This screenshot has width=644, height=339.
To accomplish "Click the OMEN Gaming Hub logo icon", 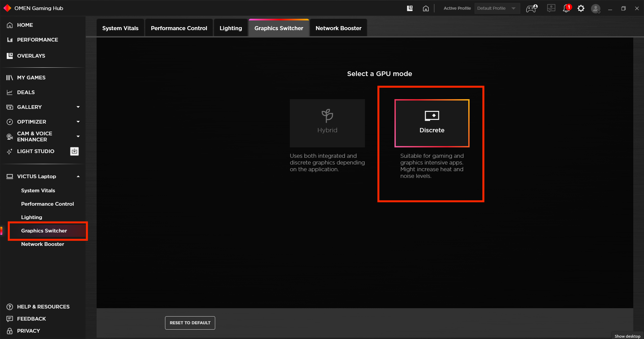I will pyautogui.click(x=7, y=8).
